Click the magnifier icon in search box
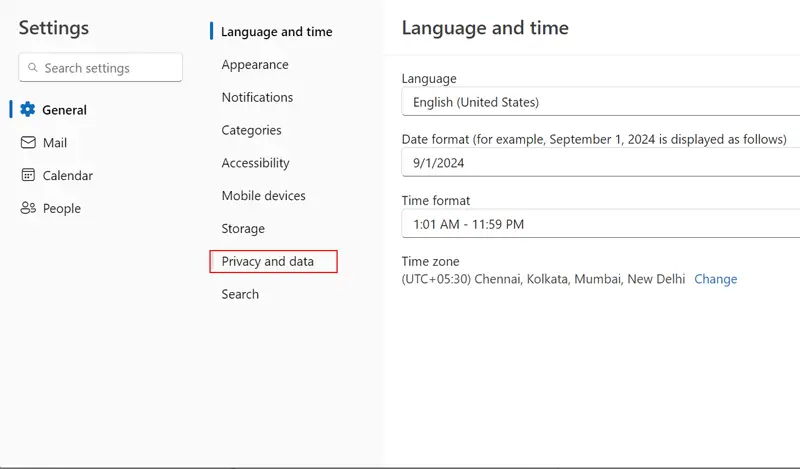Viewport: 800px width, 469px height. pyautogui.click(x=32, y=68)
